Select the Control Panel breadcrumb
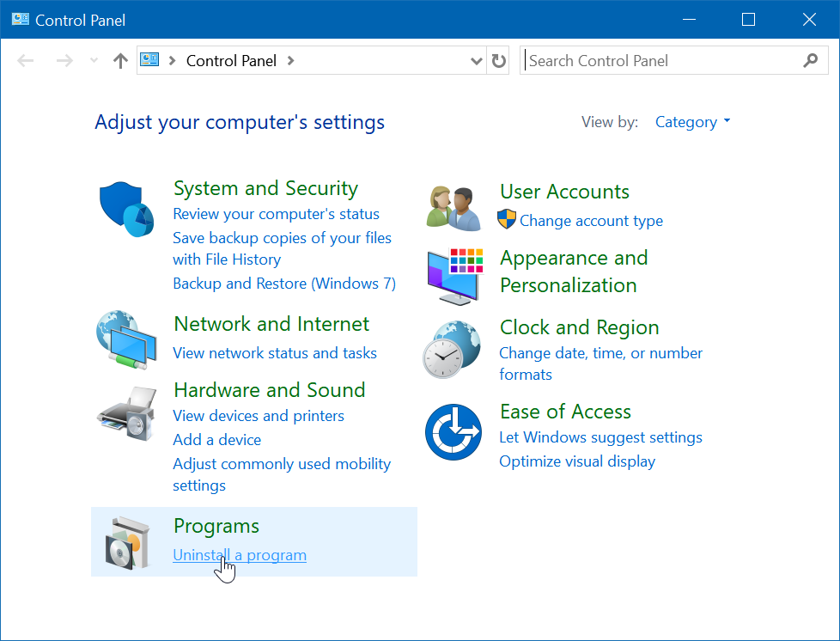 [231, 60]
